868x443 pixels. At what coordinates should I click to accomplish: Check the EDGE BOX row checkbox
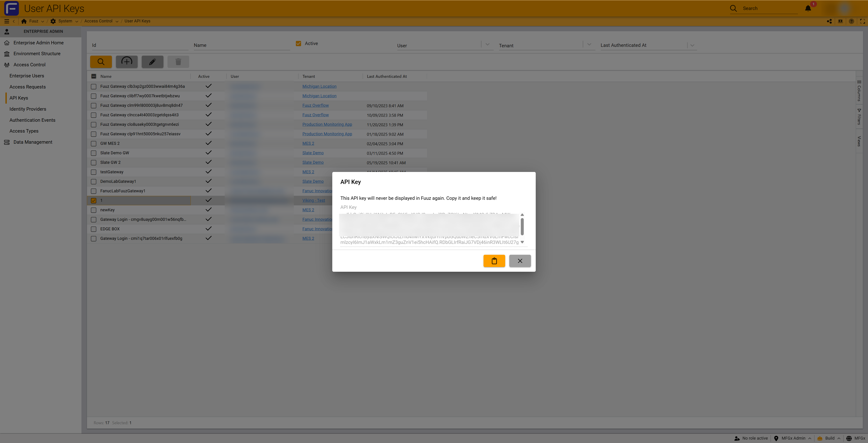94,229
